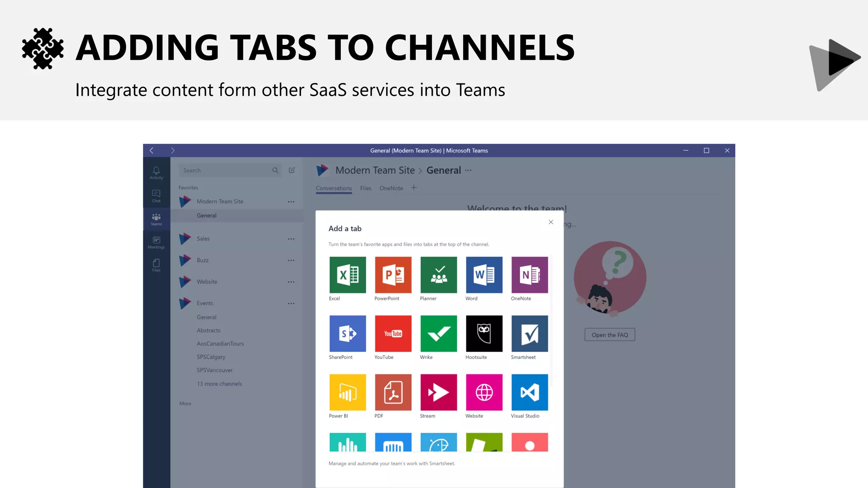Image resolution: width=868 pixels, height=488 pixels.
Task: Add the PowerPoint tab app
Action: [393, 275]
